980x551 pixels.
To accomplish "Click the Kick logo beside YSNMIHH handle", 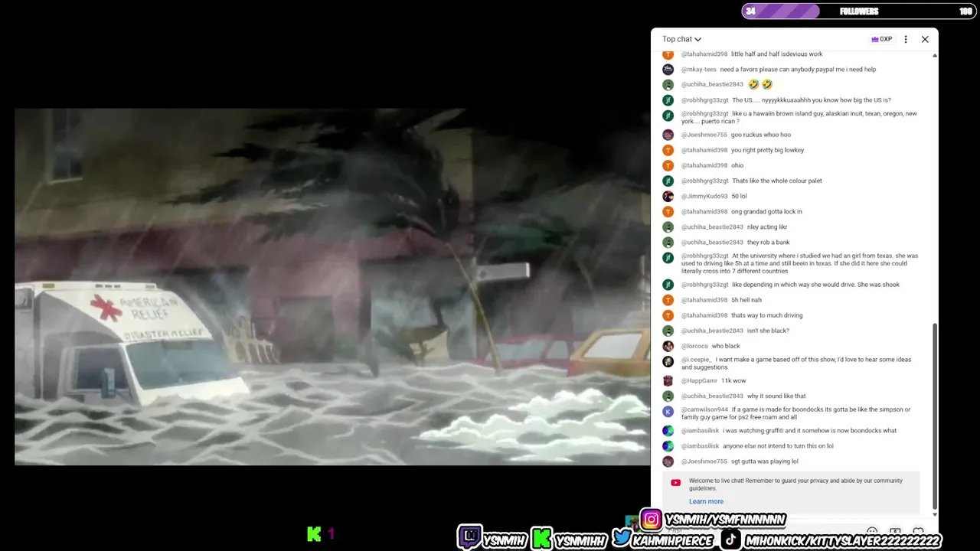I will (x=542, y=539).
